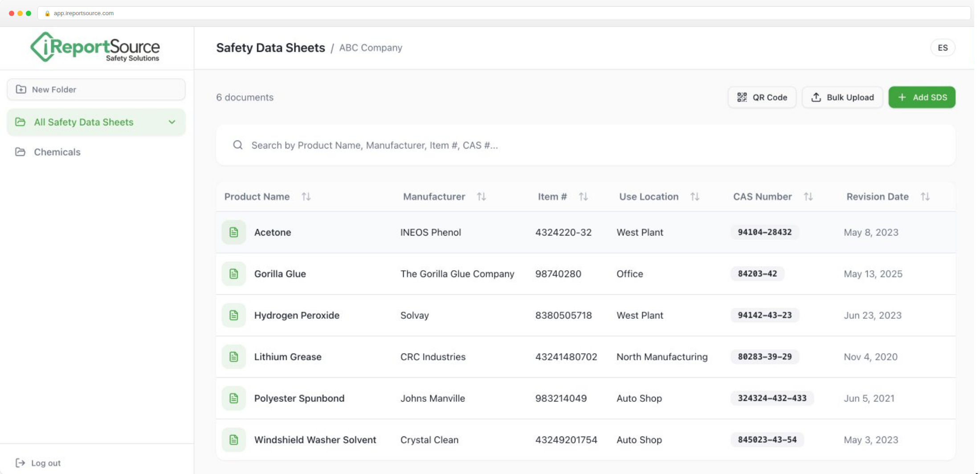Open the Hydrogen Peroxide document icon
Viewport: 980px width, 474px height.
[x=234, y=315]
